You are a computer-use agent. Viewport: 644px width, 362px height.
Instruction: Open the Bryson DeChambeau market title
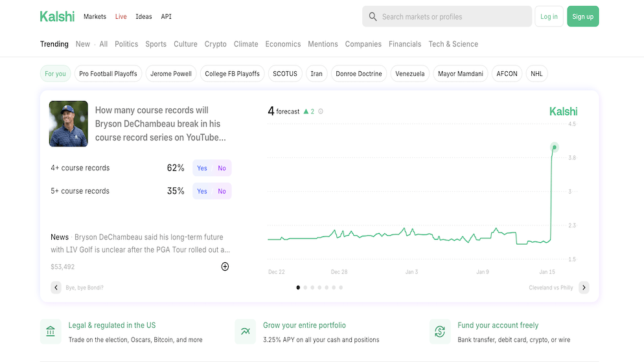click(161, 124)
